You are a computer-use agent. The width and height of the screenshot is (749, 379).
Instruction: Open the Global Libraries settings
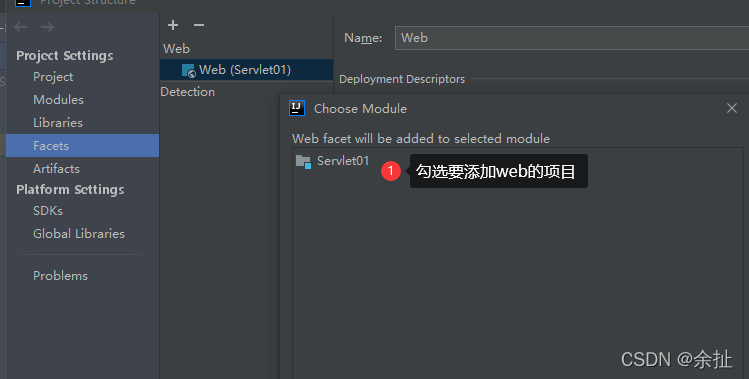point(79,234)
